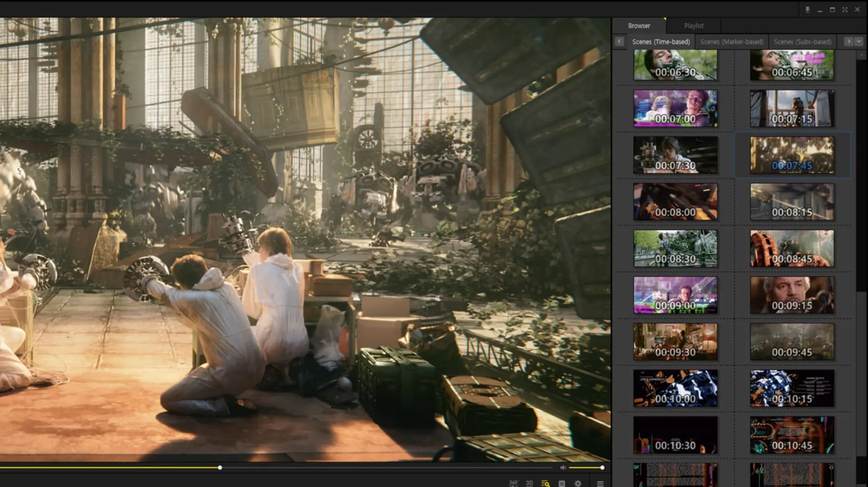Mute the audio with the speaker icon
Viewport: 868px width, 487px height.
click(x=563, y=468)
